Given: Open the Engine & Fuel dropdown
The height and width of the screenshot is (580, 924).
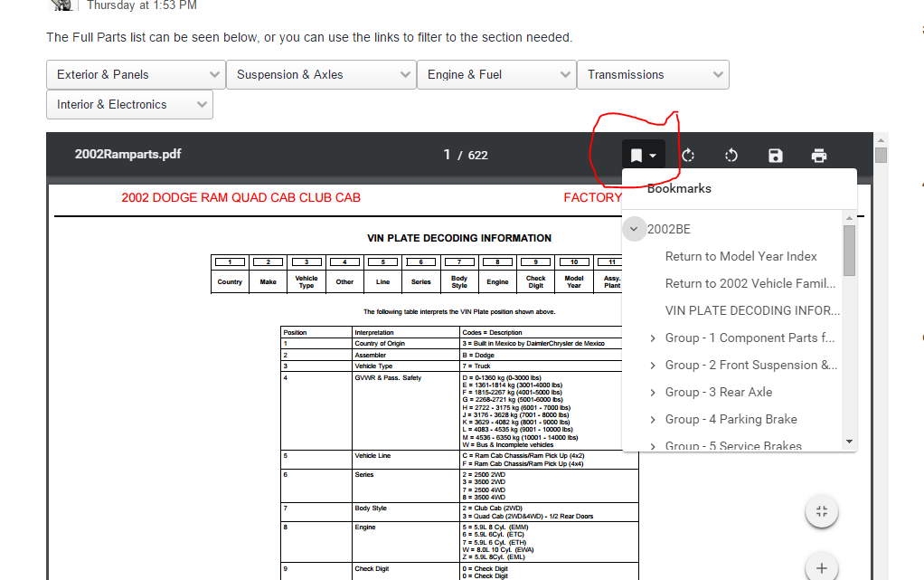Looking at the screenshot, I should 496,75.
